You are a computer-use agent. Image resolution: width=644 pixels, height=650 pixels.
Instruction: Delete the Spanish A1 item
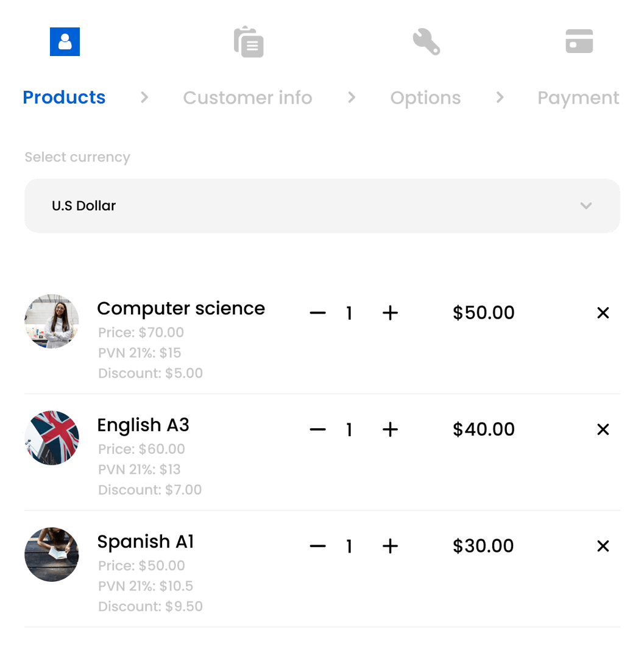[x=603, y=546]
